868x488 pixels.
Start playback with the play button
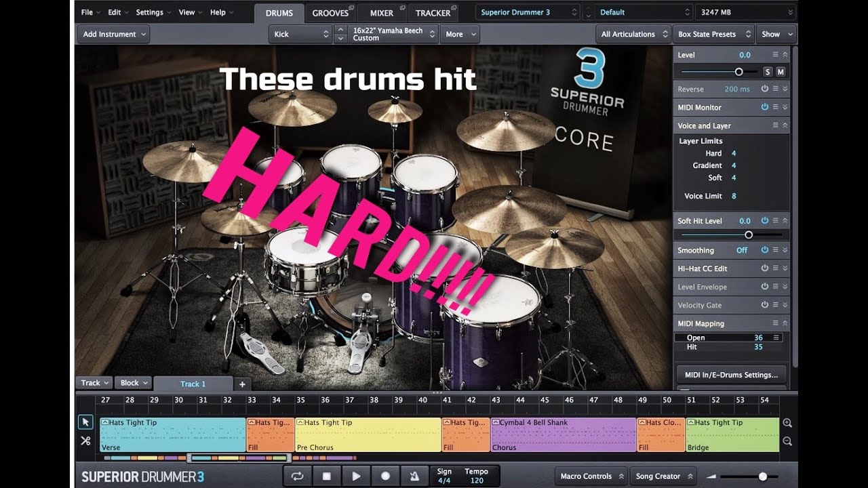click(x=356, y=476)
